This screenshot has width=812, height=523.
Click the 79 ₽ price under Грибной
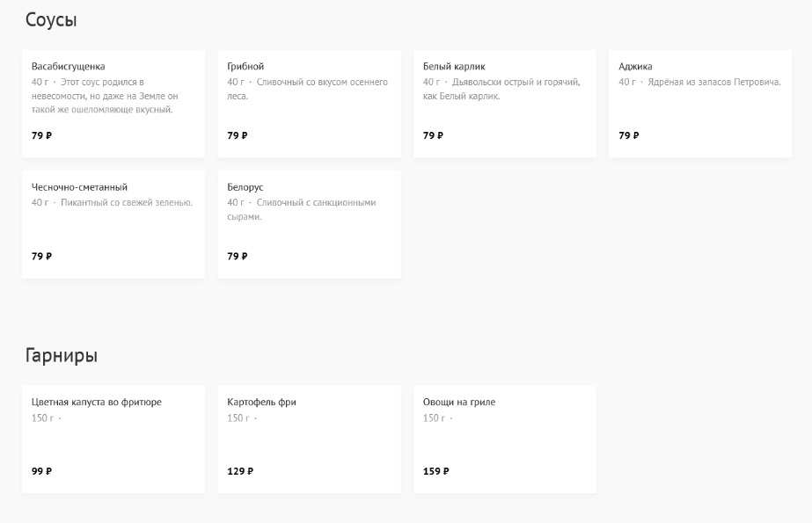[x=238, y=135]
